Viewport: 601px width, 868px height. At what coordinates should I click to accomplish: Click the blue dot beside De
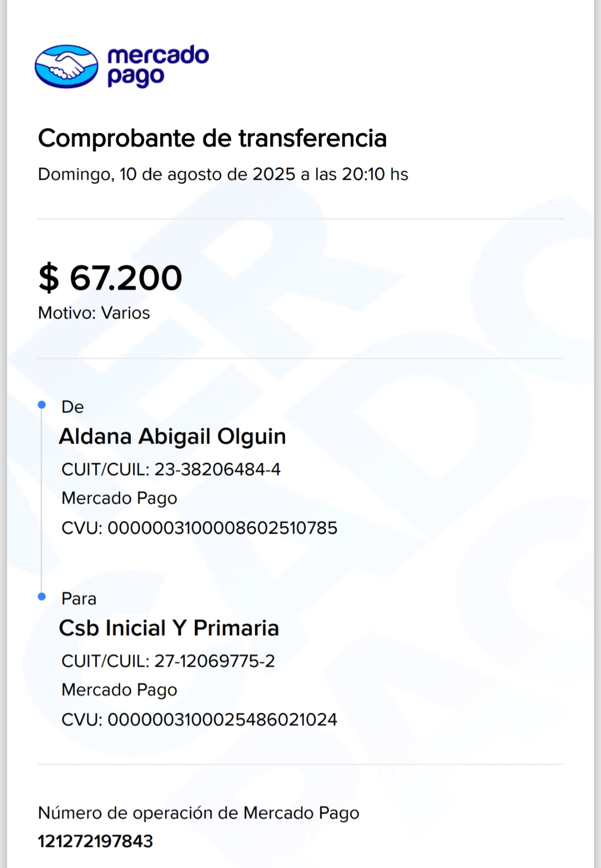(42, 405)
